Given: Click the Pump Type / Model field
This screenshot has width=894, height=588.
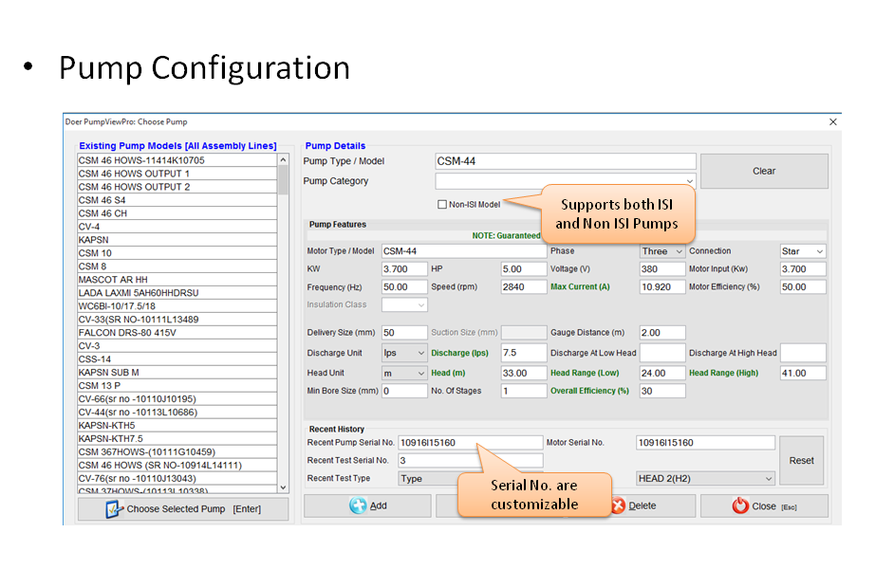Looking at the screenshot, I should click(x=566, y=161).
